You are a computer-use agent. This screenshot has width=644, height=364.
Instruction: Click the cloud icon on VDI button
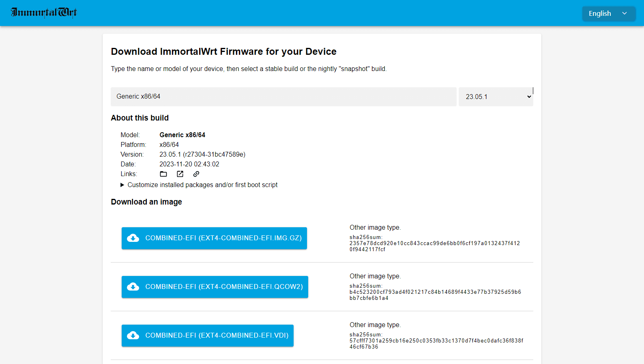tap(133, 336)
